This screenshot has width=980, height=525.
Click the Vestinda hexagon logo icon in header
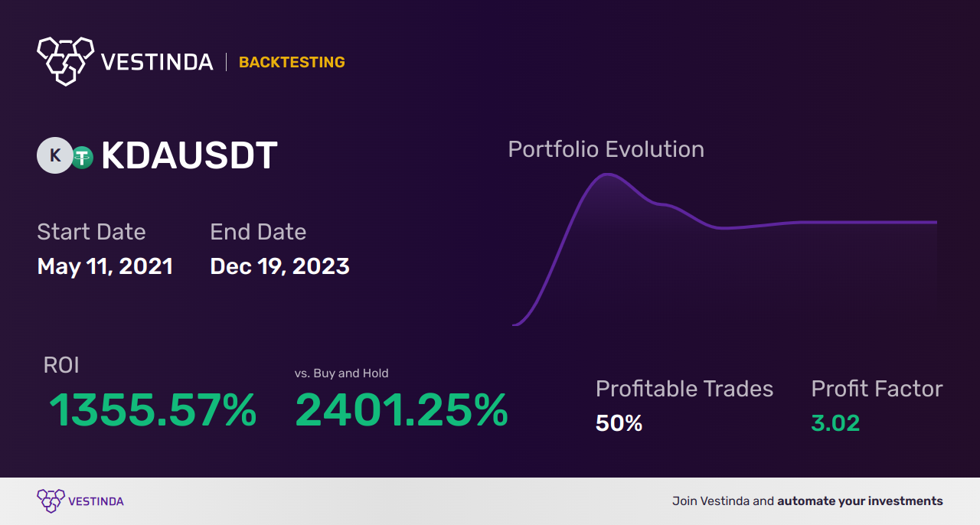click(65, 60)
